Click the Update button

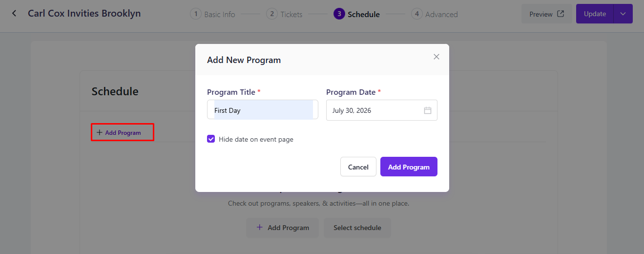(x=595, y=14)
